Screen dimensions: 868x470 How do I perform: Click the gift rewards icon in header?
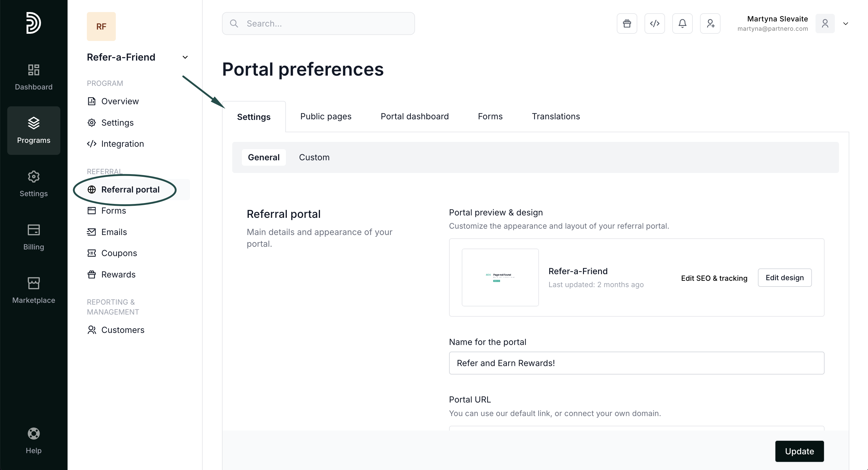click(x=627, y=23)
